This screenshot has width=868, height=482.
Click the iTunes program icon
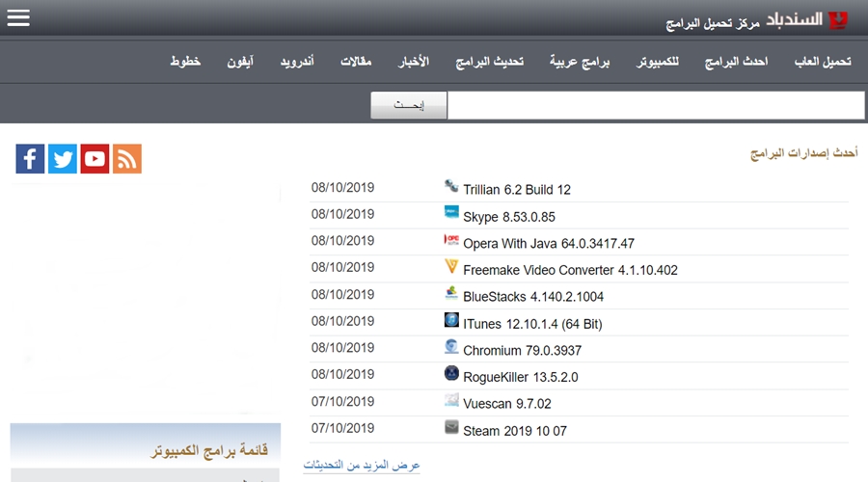(451, 320)
